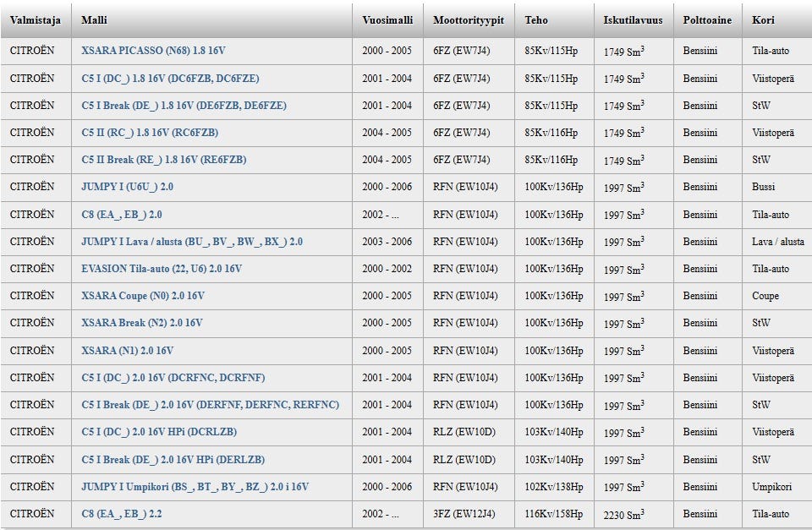Open C8 (EA_, EB_) 2.0 link
Image resolution: width=812 pixels, height=530 pixels.
click(x=122, y=214)
